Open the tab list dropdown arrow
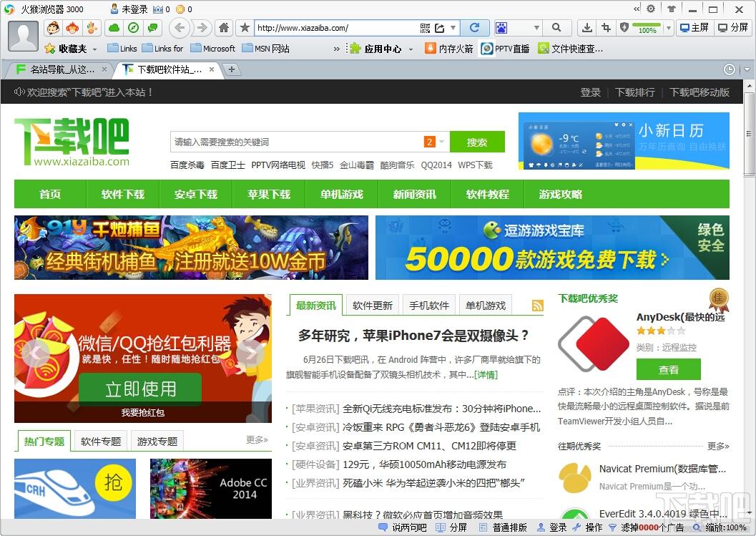Viewport: 756px width, 536px height. coord(747,69)
